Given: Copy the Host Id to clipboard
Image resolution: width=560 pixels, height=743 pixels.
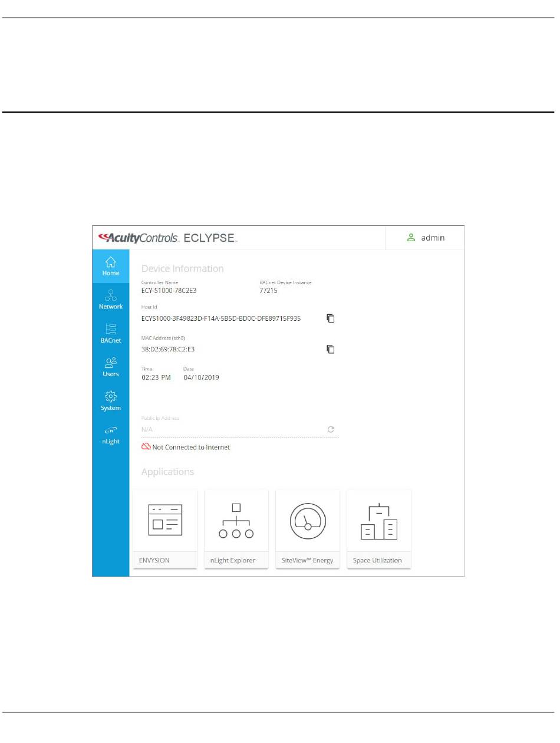Looking at the screenshot, I should pos(331,318).
